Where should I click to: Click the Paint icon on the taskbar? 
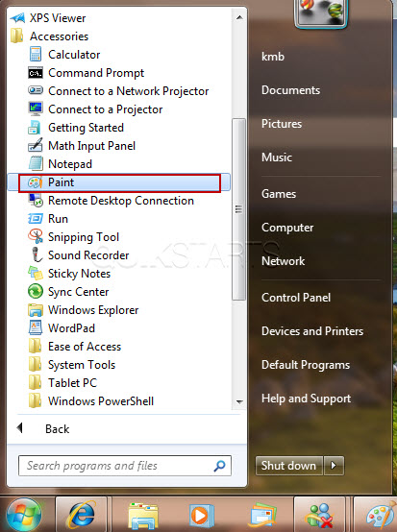(x=381, y=516)
